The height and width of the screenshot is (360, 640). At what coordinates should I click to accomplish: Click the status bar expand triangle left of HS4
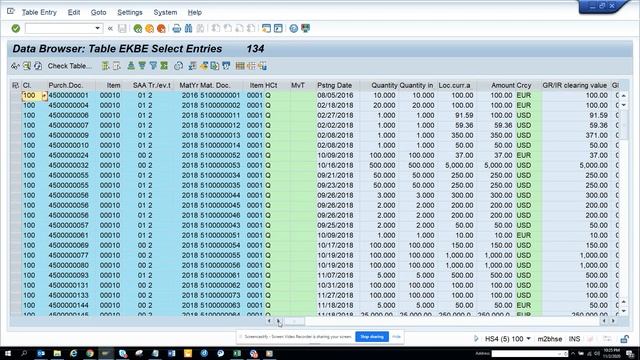point(476,339)
